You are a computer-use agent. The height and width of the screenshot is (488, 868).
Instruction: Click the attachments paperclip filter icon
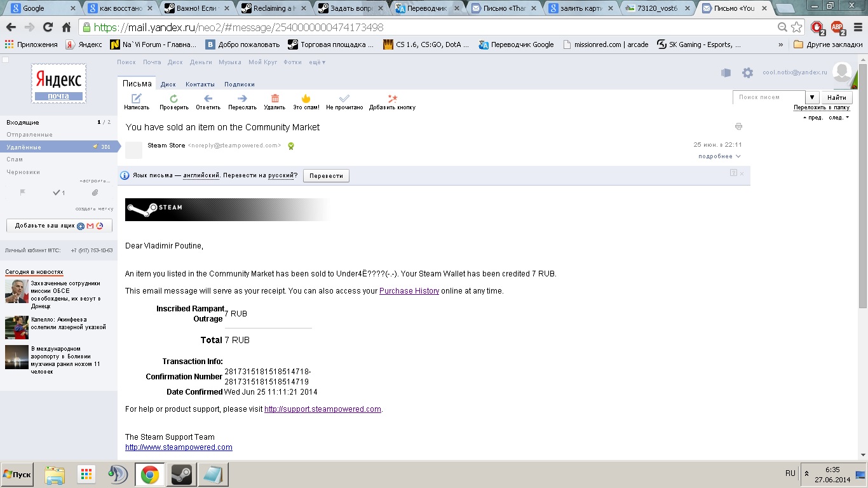pyautogui.click(x=95, y=193)
